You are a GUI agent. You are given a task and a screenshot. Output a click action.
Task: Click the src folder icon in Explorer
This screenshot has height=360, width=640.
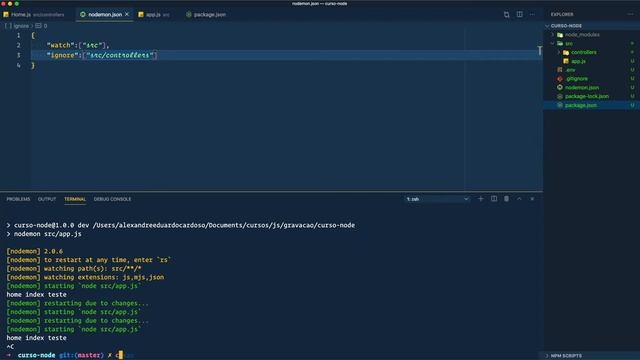pos(560,43)
